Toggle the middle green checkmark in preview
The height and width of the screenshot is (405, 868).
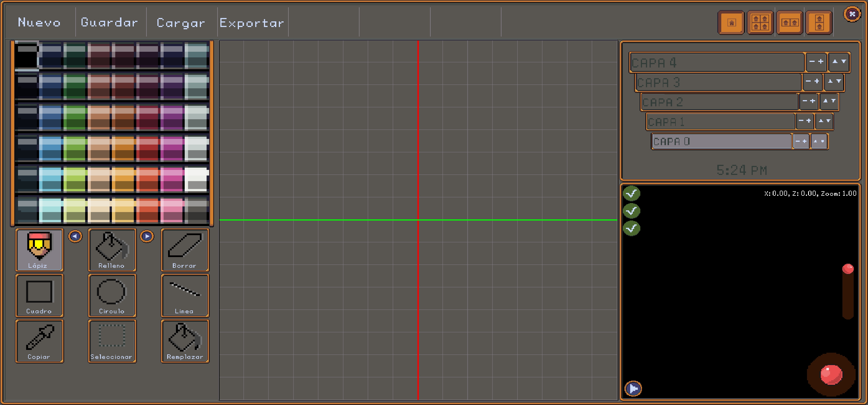(x=631, y=211)
